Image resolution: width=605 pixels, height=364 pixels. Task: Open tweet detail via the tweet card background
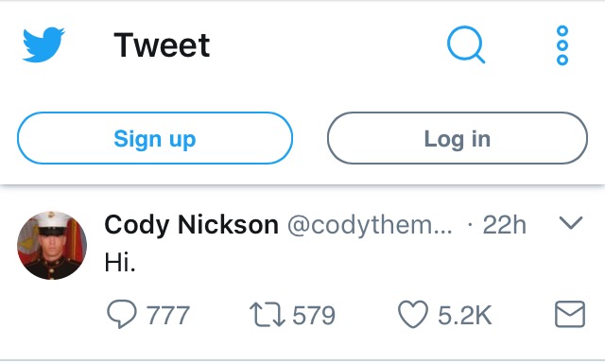point(302,274)
